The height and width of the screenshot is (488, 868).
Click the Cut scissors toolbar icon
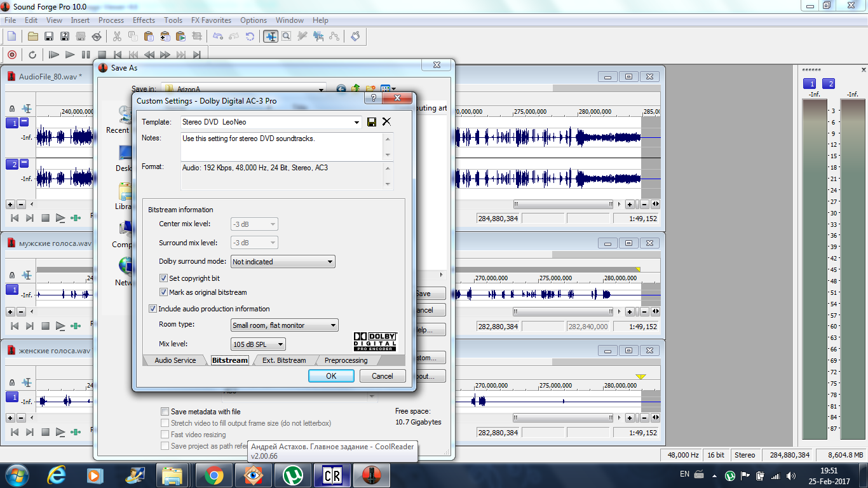(118, 36)
